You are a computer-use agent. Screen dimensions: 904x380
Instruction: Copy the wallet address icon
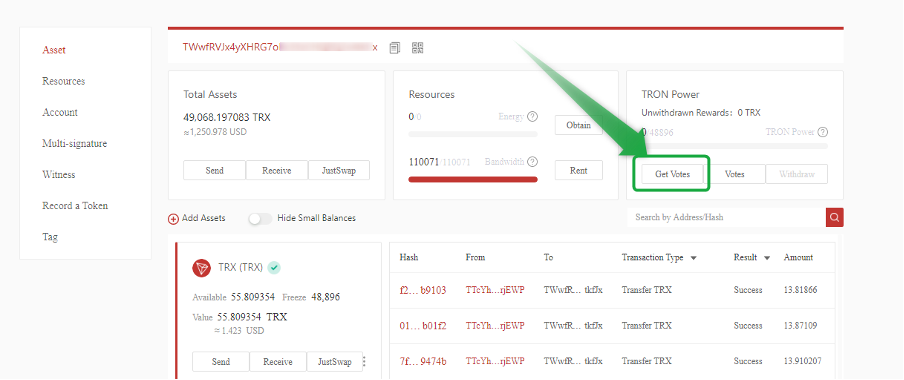pos(394,48)
